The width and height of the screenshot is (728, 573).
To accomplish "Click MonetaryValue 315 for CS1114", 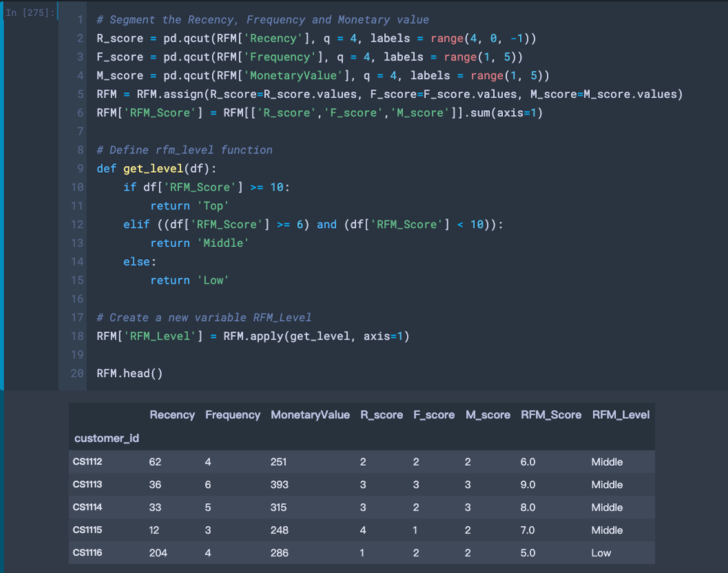I will coord(278,507).
